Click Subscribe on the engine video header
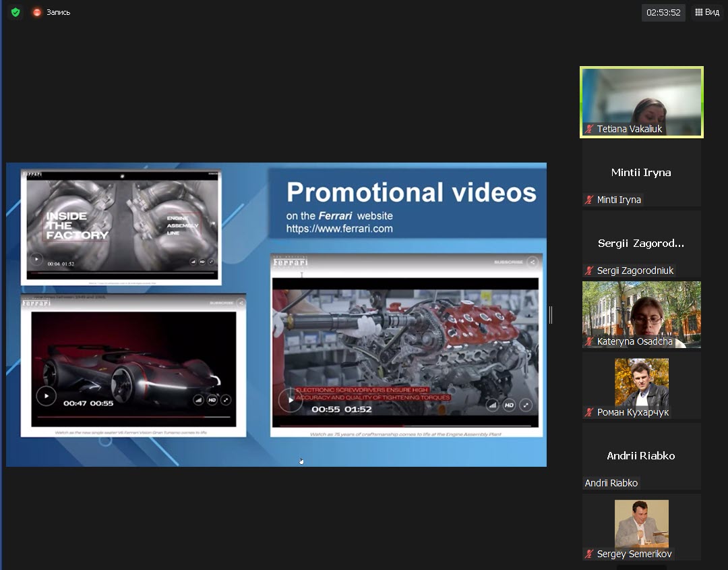 pos(508,262)
